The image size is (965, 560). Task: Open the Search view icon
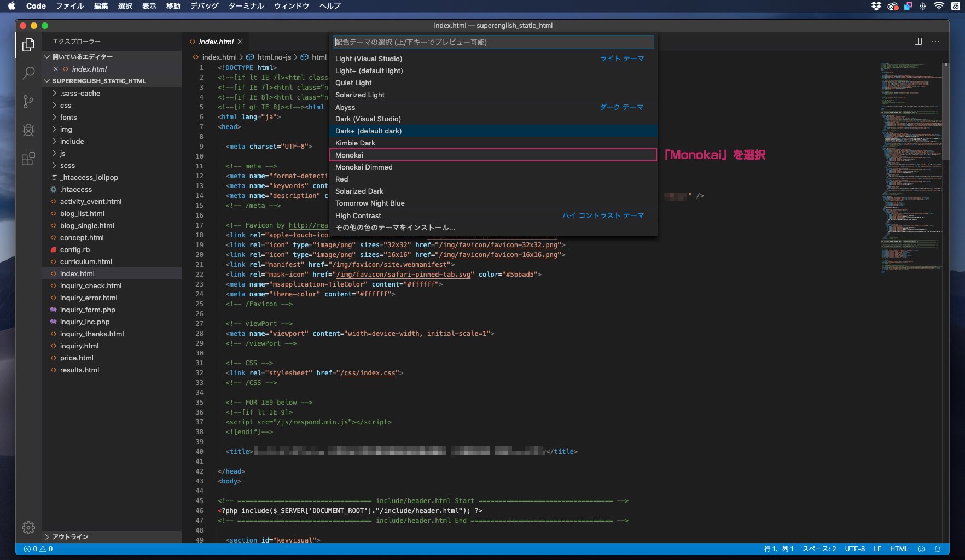(x=28, y=73)
